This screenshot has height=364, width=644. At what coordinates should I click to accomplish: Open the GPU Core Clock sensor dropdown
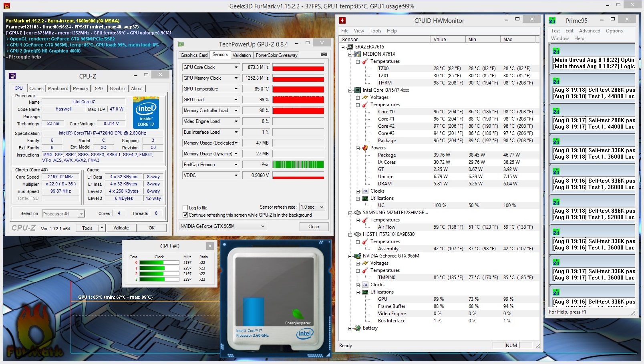click(236, 67)
